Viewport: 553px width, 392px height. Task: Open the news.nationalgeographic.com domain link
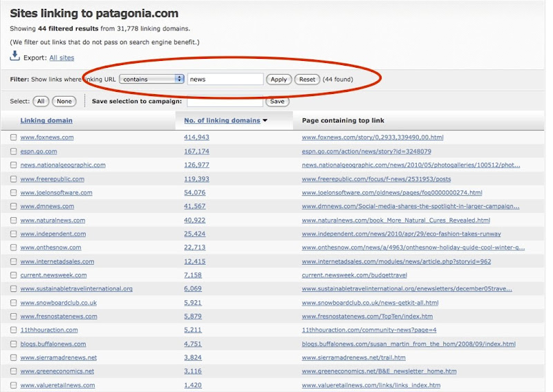coord(63,165)
